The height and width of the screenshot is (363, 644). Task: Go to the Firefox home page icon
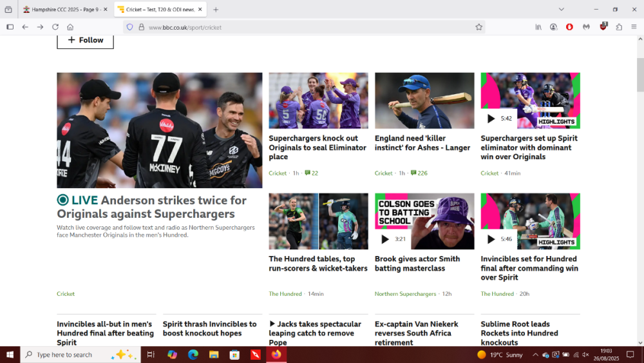(70, 27)
